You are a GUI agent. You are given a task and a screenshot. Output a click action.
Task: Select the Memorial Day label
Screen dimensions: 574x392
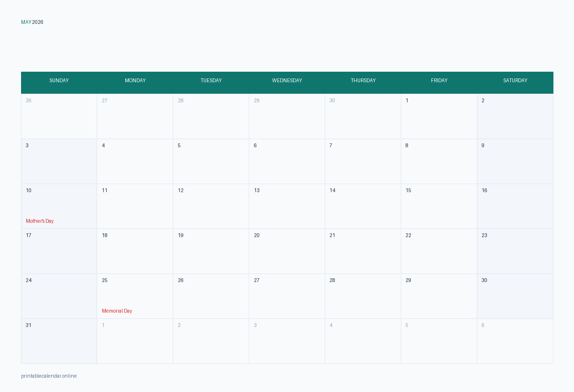[x=117, y=311]
